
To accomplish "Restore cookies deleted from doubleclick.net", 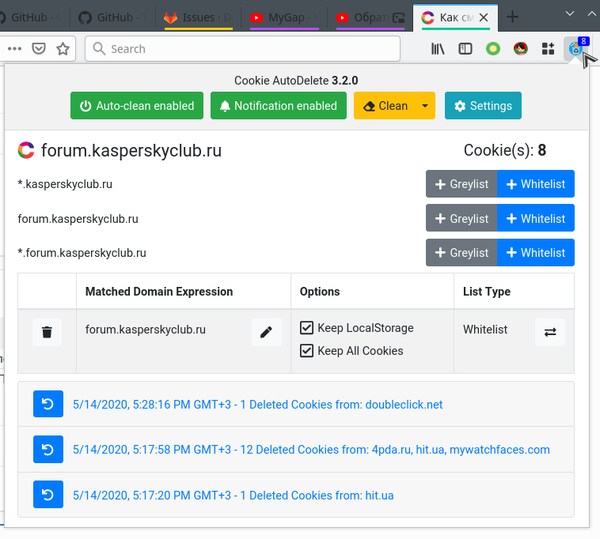I will click(x=48, y=404).
